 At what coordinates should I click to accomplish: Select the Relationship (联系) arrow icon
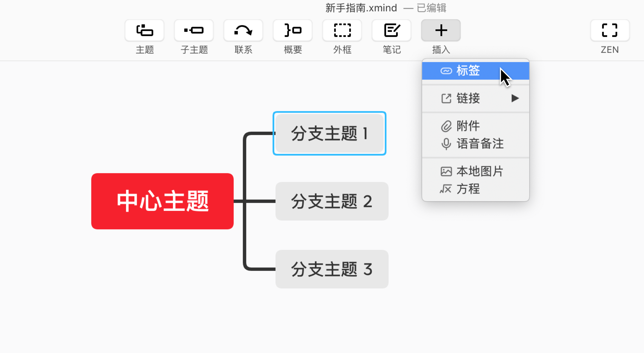click(243, 30)
